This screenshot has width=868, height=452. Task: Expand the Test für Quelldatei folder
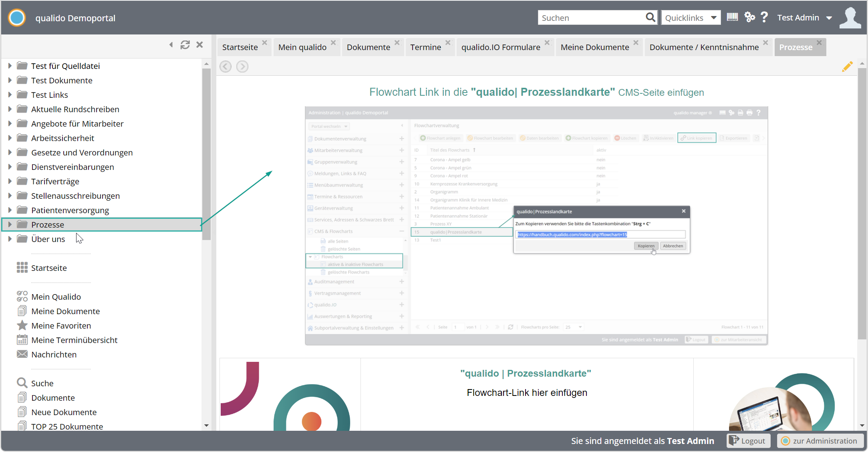pos(10,66)
